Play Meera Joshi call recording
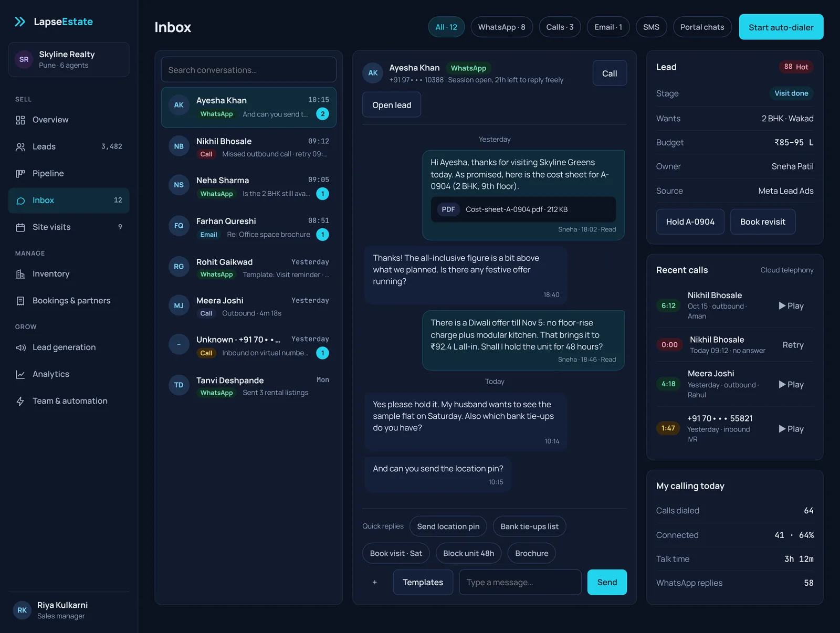The height and width of the screenshot is (633, 840). (791, 384)
